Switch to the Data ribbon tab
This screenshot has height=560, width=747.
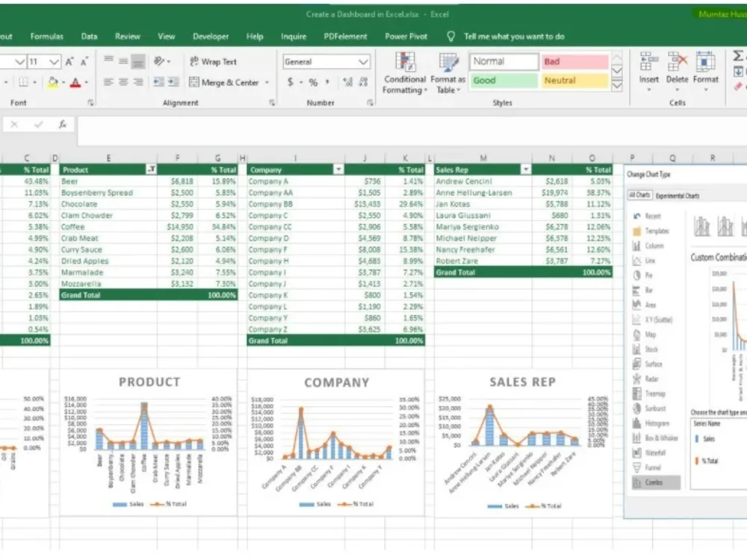tap(88, 36)
